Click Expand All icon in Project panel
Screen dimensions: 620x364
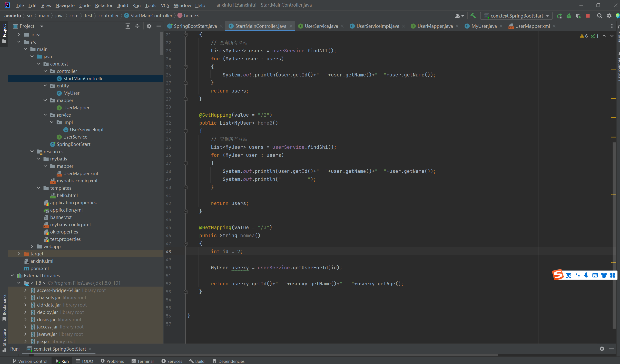click(x=128, y=26)
